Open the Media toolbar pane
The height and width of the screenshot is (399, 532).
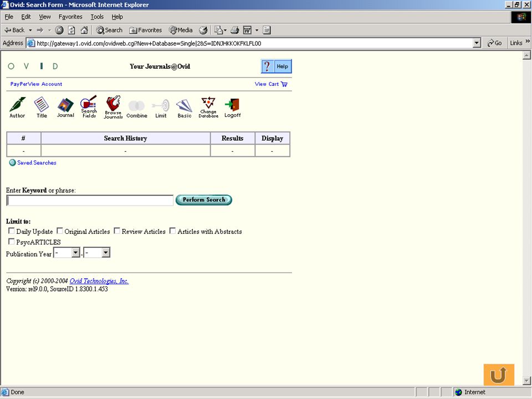click(181, 30)
